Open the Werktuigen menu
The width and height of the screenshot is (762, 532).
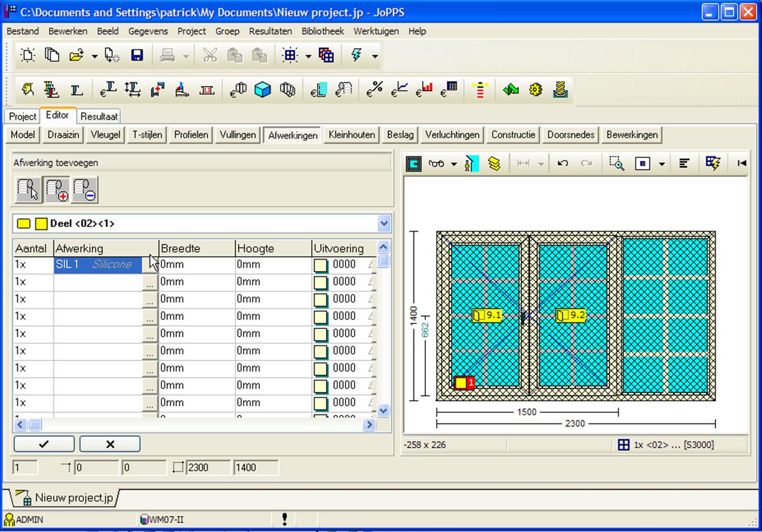(x=377, y=31)
